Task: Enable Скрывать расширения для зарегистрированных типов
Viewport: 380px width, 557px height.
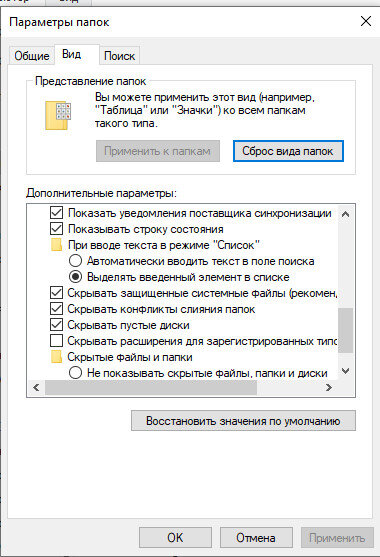Action: pos(56,341)
